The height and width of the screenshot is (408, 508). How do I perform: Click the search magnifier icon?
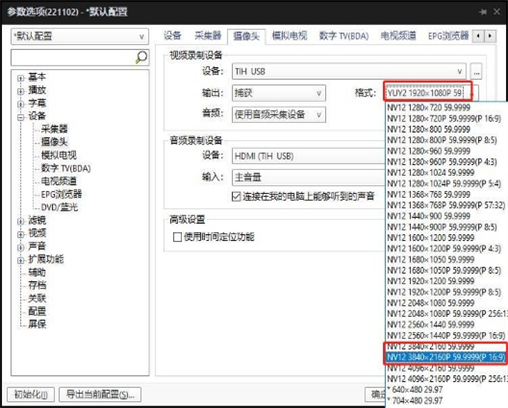pos(141,57)
